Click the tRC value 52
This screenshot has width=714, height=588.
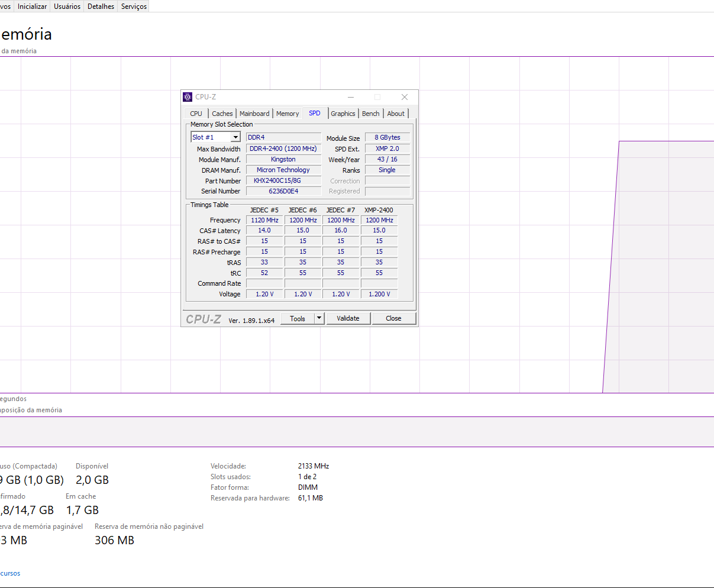(x=264, y=273)
